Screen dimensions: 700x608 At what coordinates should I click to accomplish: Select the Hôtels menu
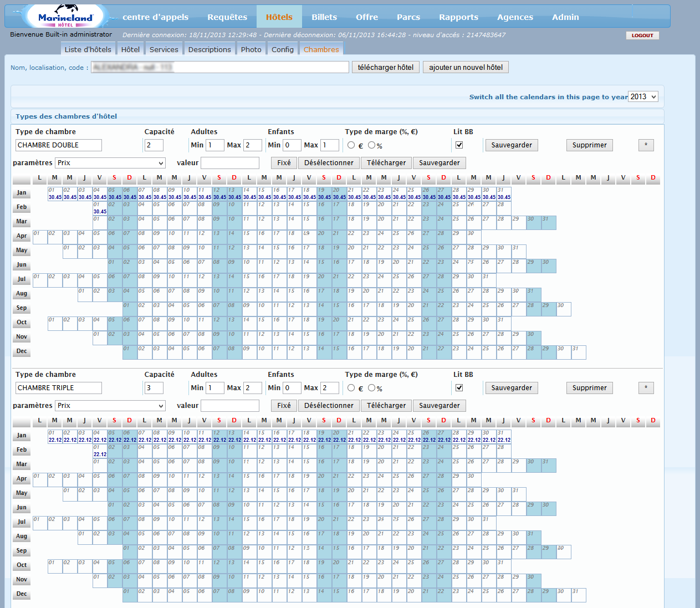pos(279,17)
